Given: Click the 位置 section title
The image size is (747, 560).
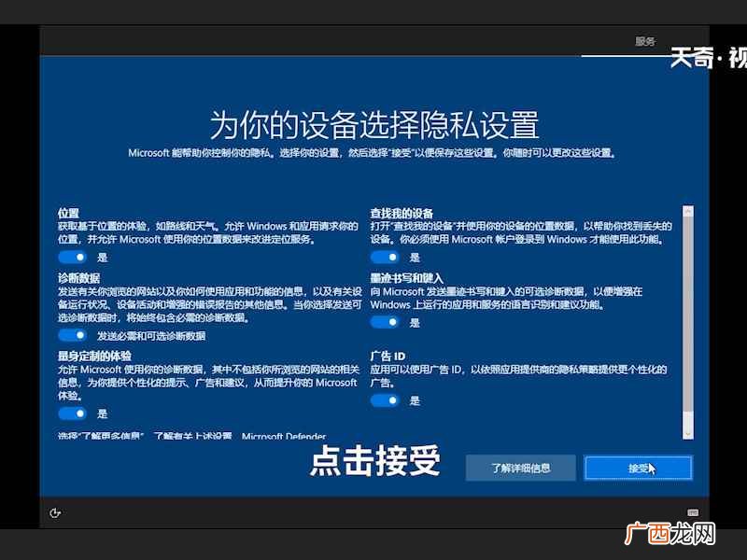Looking at the screenshot, I should tap(68, 213).
